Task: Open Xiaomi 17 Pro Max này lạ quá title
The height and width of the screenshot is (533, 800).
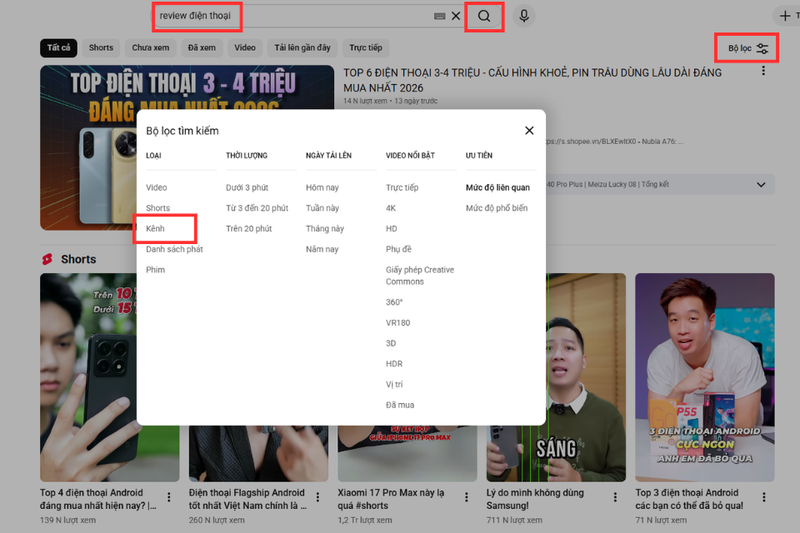Action: (391, 499)
